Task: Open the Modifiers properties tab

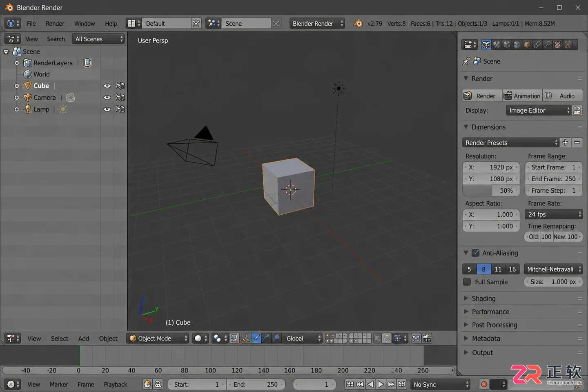Action: (x=548, y=45)
